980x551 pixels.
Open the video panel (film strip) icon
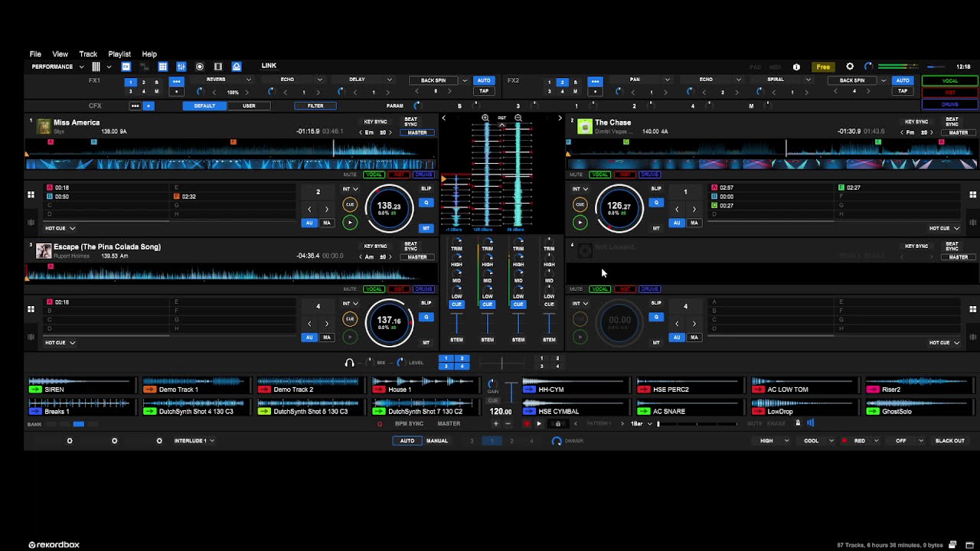(218, 67)
